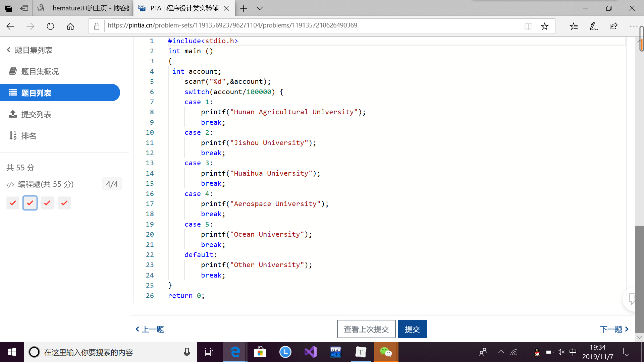Click the share page icon
The width and height of the screenshot is (644, 362).
point(613,26)
